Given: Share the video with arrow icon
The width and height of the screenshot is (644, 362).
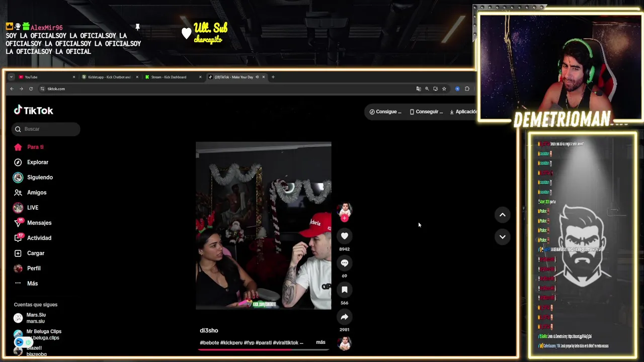Looking at the screenshot, I should pyautogui.click(x=344, y=317).
